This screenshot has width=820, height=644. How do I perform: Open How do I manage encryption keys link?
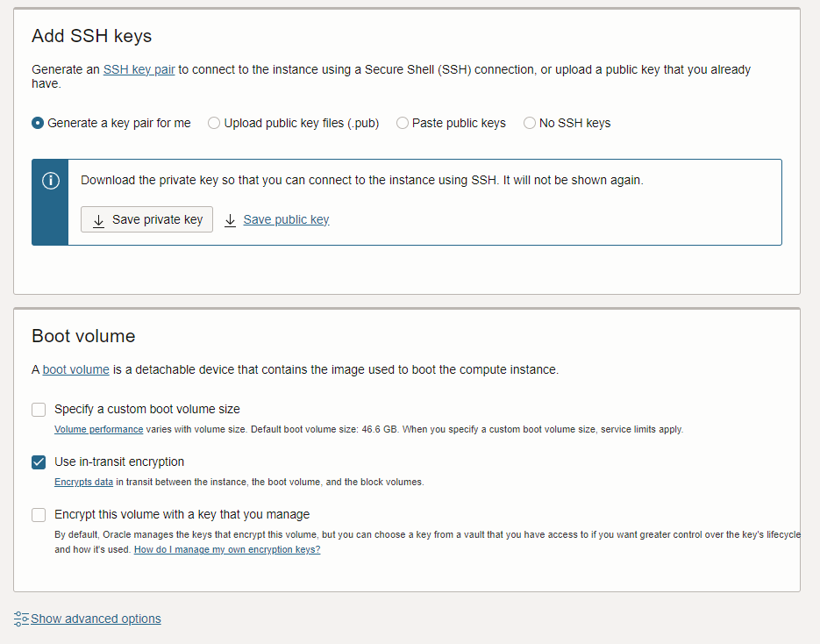click(227, 549)
